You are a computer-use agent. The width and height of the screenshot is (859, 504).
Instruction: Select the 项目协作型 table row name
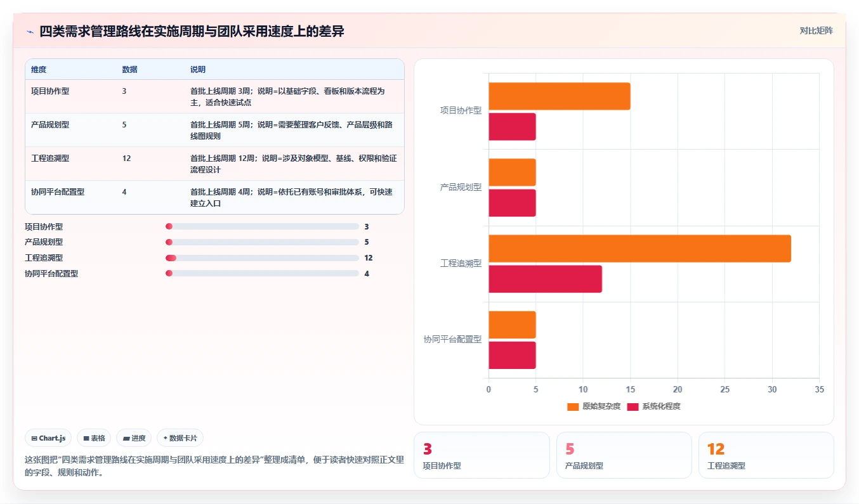pos(50,91)
